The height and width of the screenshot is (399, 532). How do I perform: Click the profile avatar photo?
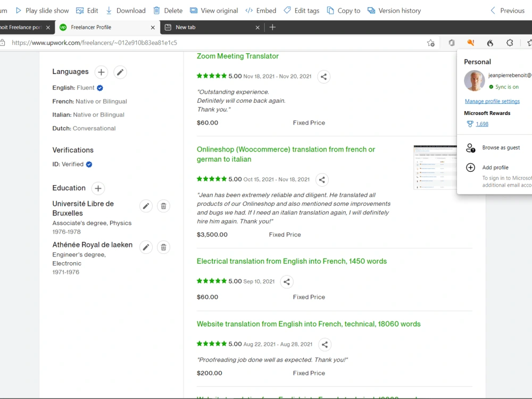pyautogui.click(x=475, y=81)
